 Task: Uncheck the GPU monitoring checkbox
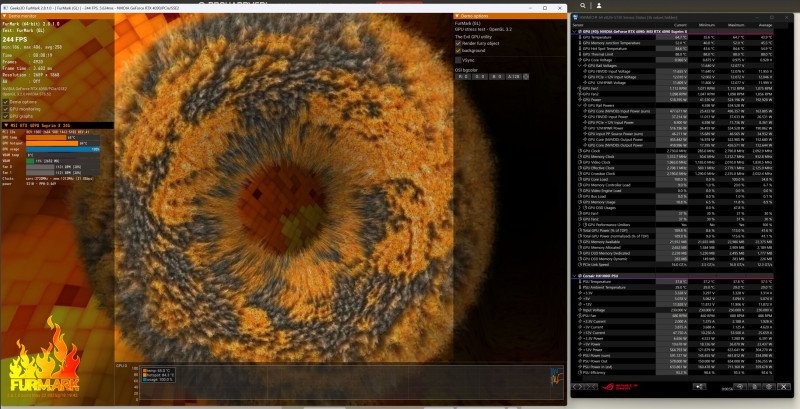[x=6, y=109]
